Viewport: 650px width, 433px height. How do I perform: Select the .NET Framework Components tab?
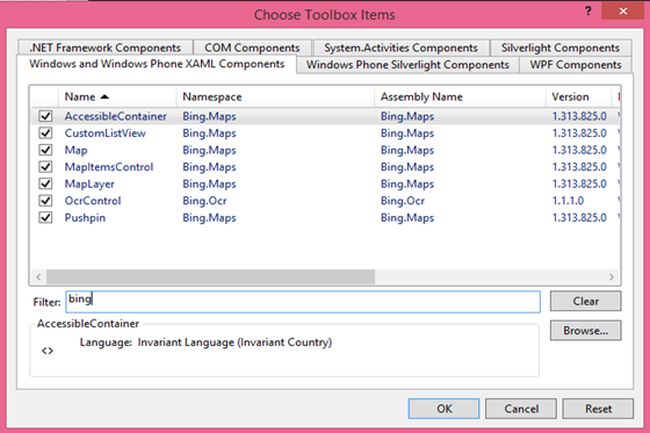pyautogui.click(x=106, y=47)
